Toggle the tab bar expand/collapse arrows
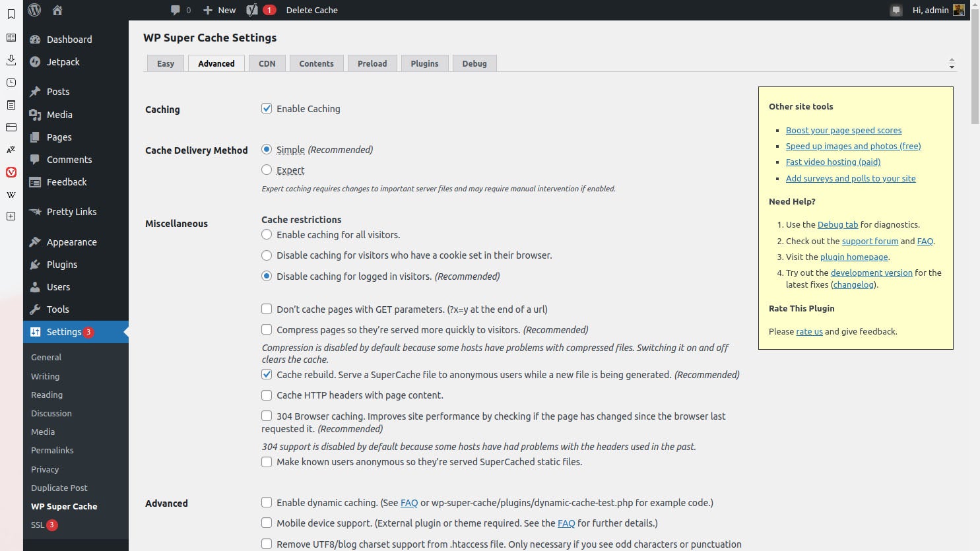 pyautogui.click(x=952, y=63)
